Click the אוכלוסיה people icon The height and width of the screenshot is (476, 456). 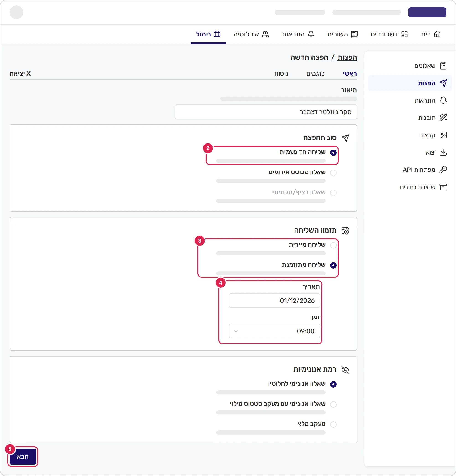(266, 34)
